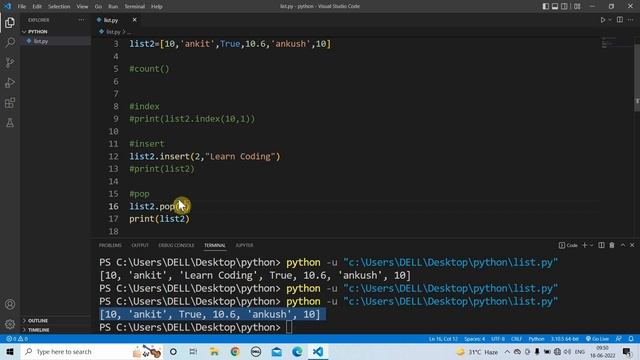Start server with Go Live
640x360 pixels.
point(597,339)
